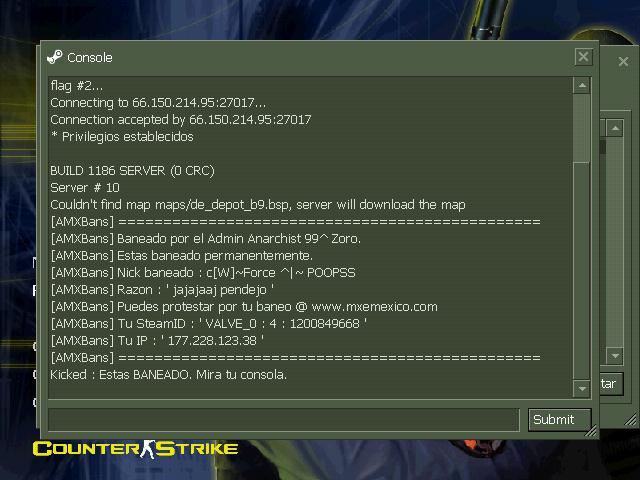Click the background list's scroll down arrow

point(615,356)
